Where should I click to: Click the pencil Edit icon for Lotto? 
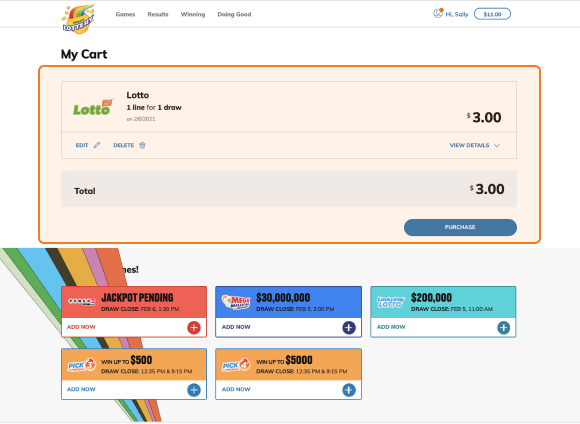coord(97,145)
